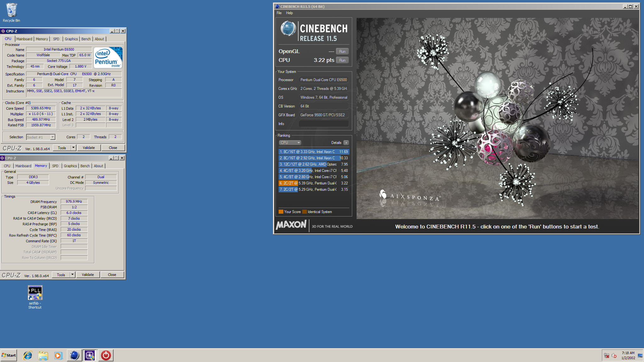Click Close button in upper CPU-Z window

[x=113, y=148]
